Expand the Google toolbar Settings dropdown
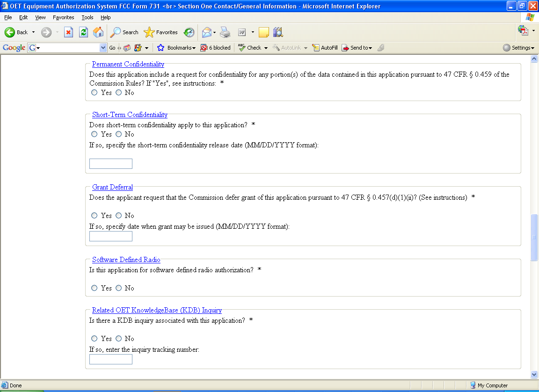This screenshot has width=539, height=392. click(519, 48)
